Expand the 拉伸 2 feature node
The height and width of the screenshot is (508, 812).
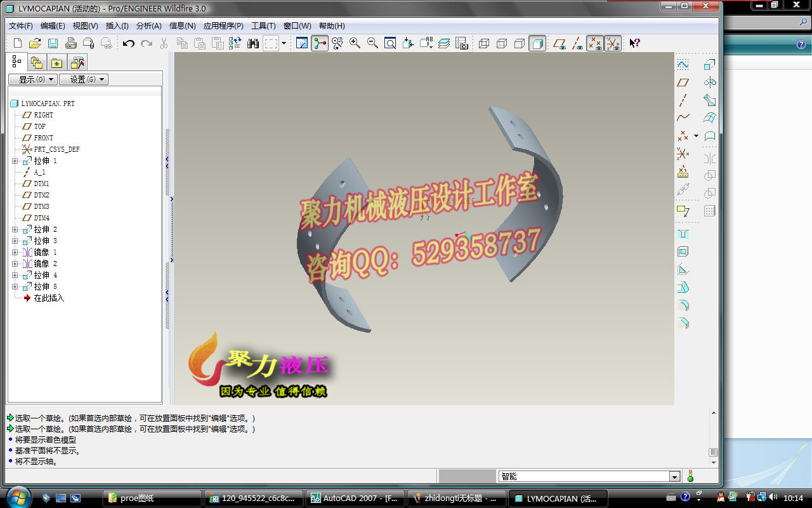click(x=15, y=229)
